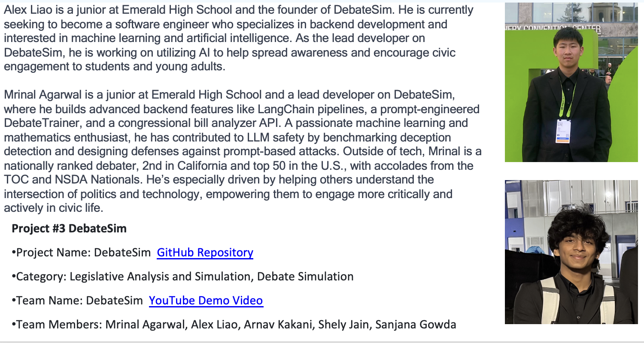Open the YouTube Demo Video link
644x343 pixels.
tap(206, 301)
